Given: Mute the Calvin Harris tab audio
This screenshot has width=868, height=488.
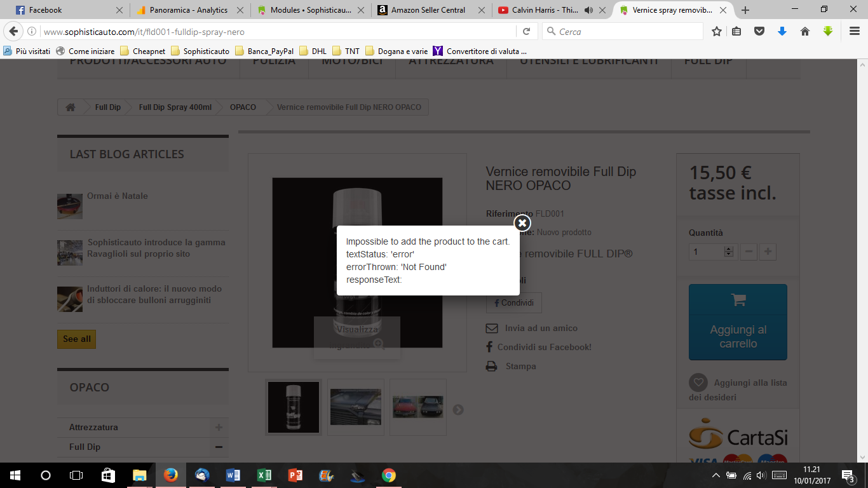Looking at the screenshot, I should [x=588, y=10].
